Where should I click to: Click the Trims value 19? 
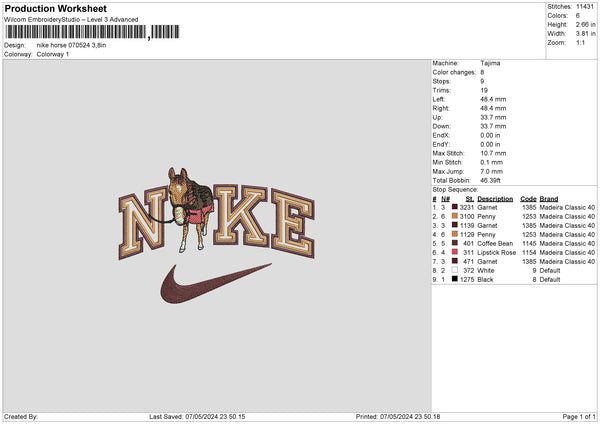coord(484,90)
